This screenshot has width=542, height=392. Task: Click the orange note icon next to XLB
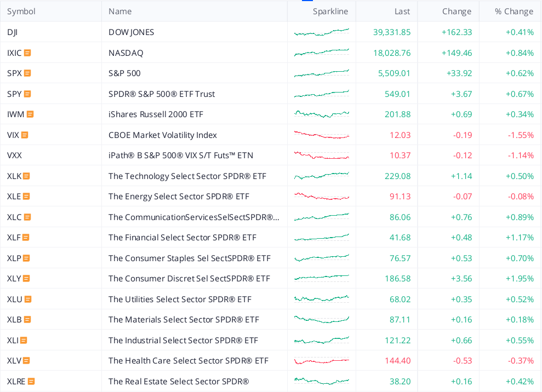pos(27,320)
